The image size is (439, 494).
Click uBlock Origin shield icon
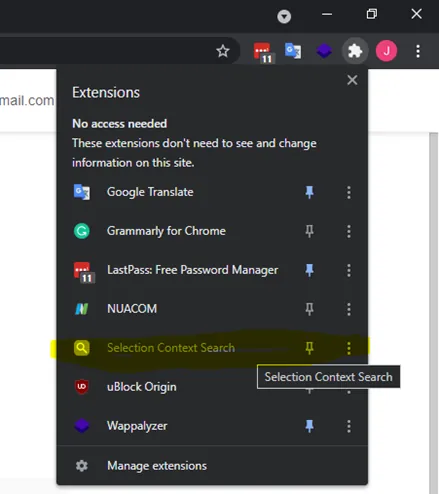click(x=82, y=387)
